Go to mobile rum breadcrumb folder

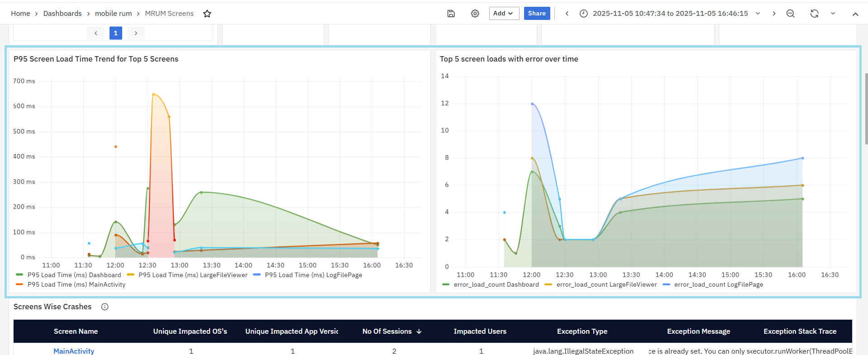point(113,14)
